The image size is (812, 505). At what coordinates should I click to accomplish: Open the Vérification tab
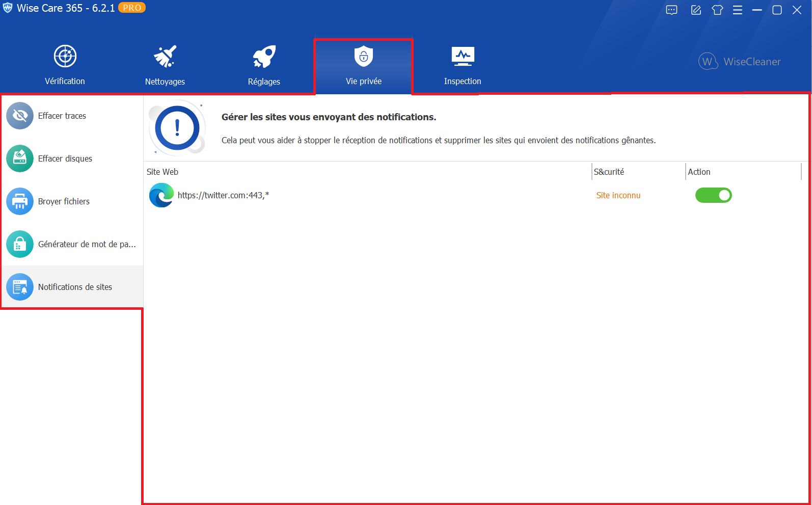(65, 66)
